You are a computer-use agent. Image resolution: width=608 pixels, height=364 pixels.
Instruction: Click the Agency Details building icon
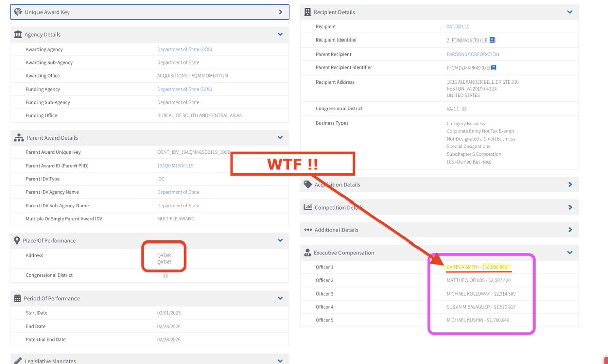19,34
